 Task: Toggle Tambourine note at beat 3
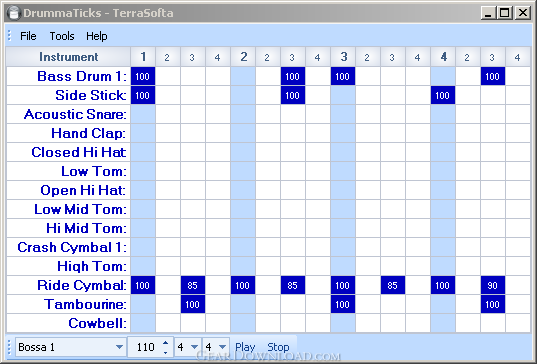tap(343, 304)
